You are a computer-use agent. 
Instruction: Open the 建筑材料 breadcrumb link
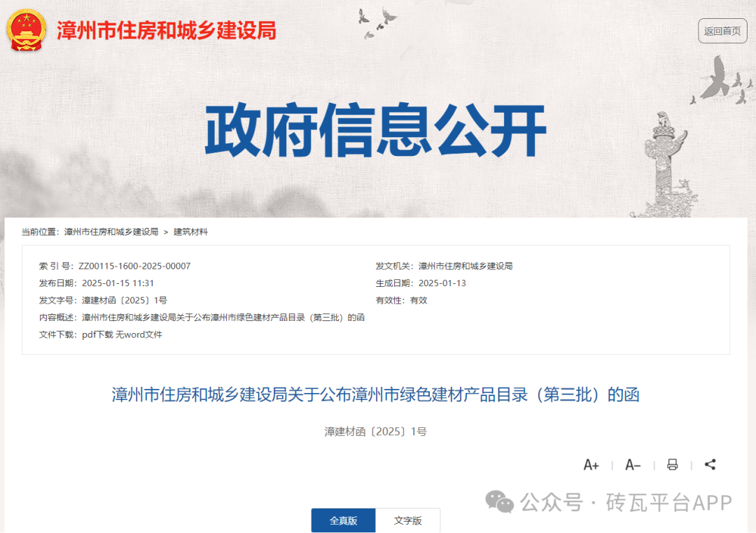(190, 232)
